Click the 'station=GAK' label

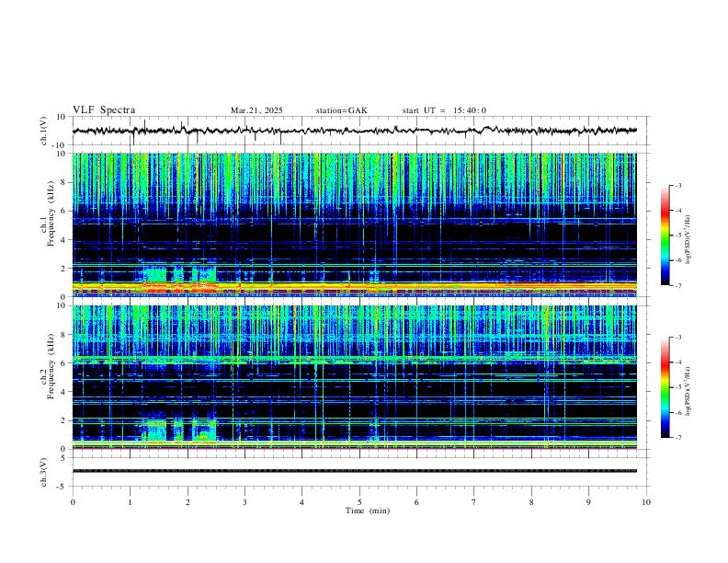[342, 110]
